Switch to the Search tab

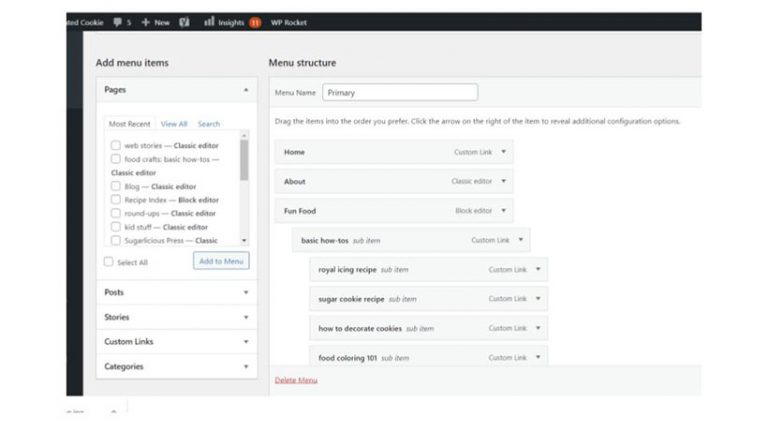tap(208, 124)
